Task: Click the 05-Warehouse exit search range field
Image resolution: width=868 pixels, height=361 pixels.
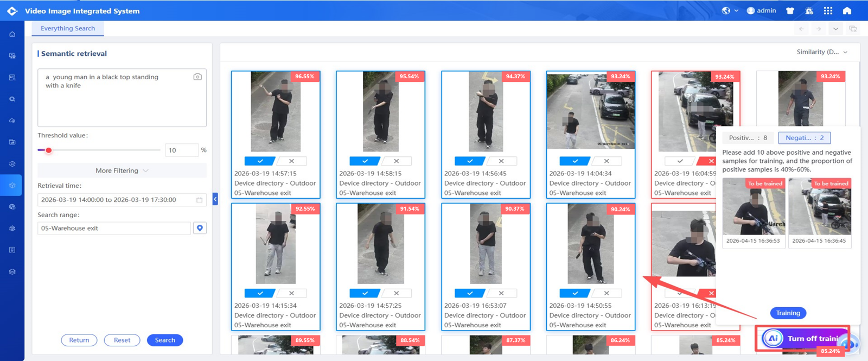Action: 114,229
